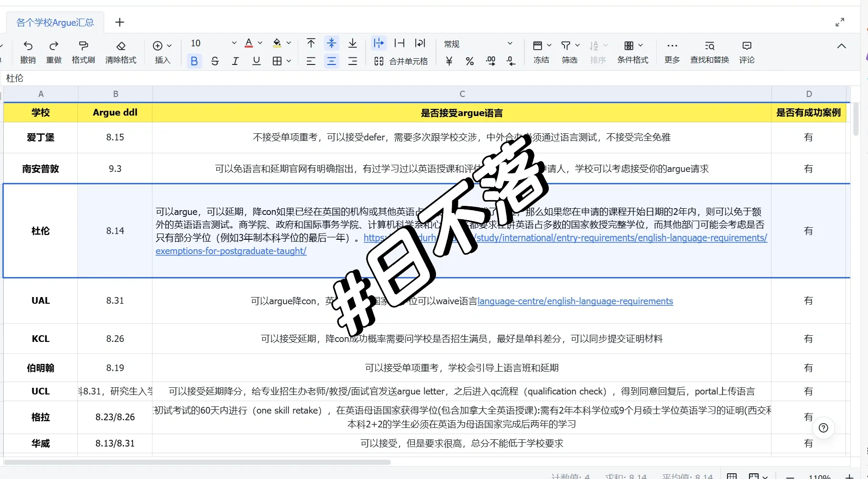The image size is (868, 479).
Task: Undo the last action with 撤销
Action: point(28,52)
